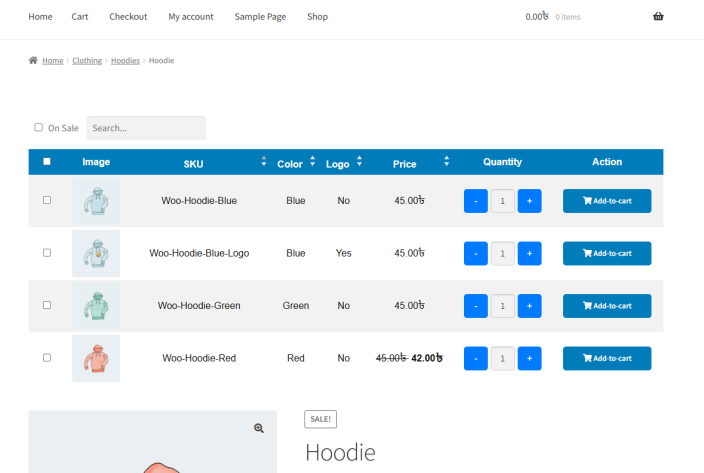704x473 pixels.
Task: Add Woo-Hoodie-Blue-Logo to cart
Action: coord(607,253)
